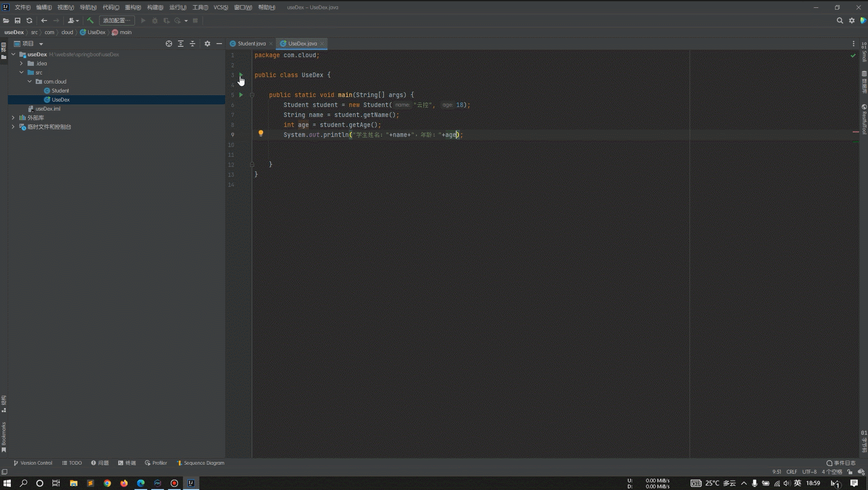Click the cloud breadcrumb in the navigation bar

click(x=67, y=32)
